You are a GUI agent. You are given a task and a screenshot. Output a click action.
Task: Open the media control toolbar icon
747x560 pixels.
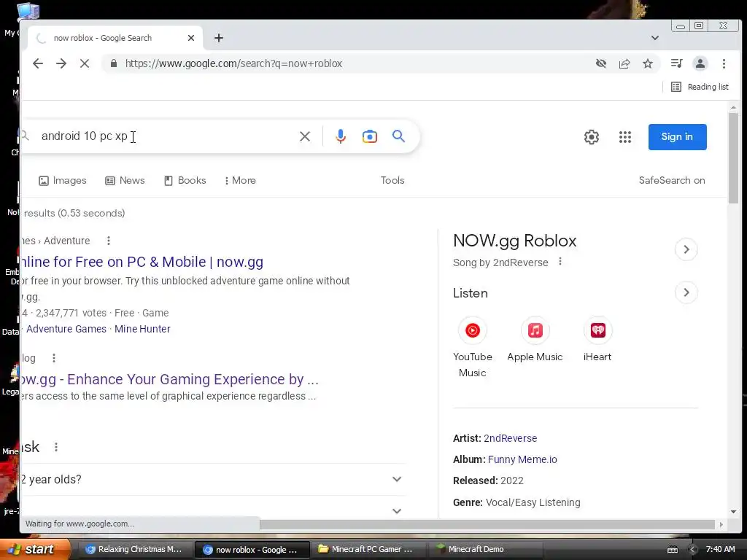(x=676, y=63)
